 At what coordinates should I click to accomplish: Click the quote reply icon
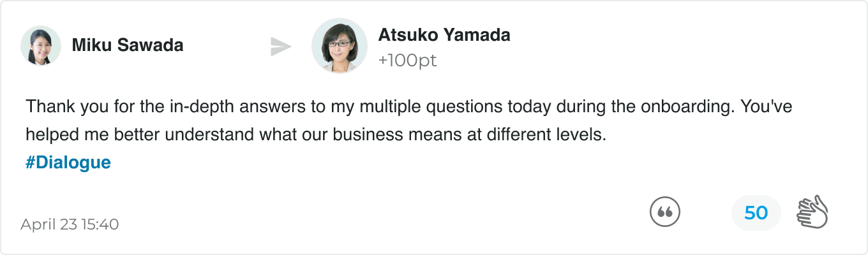[665, 212]
